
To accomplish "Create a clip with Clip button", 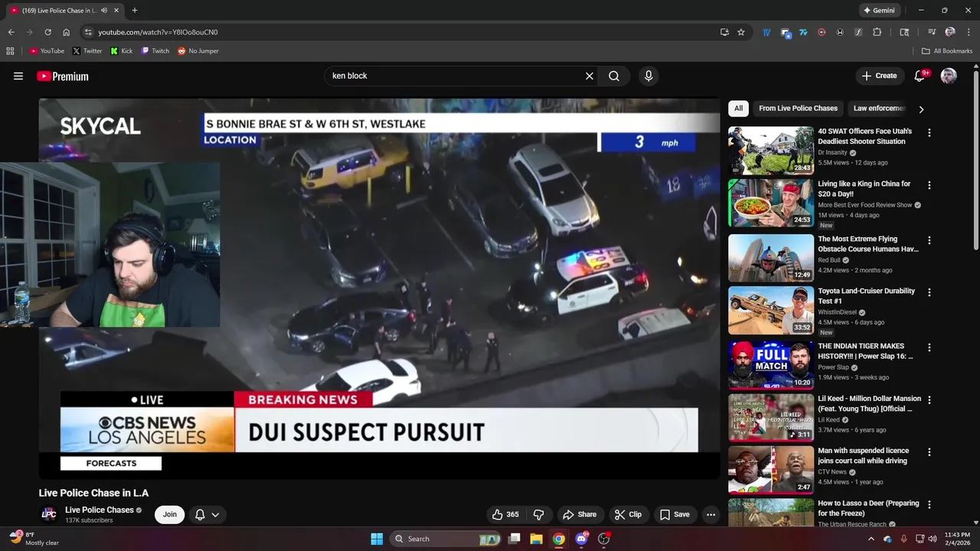I will pos(628,514).
